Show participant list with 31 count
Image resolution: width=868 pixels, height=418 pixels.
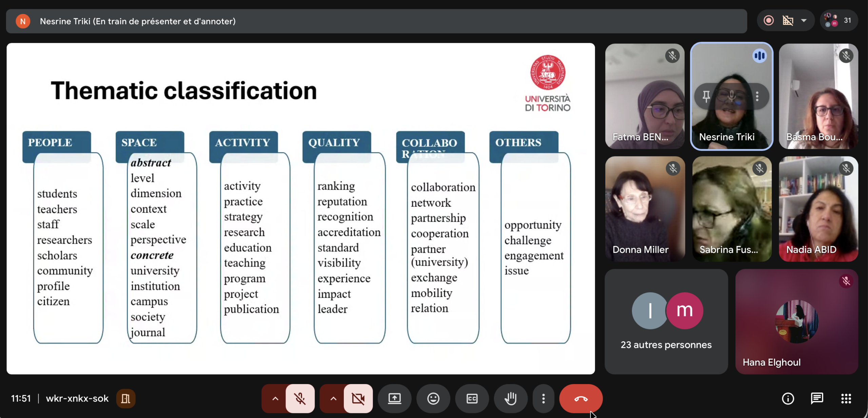(x=839, y=20)
